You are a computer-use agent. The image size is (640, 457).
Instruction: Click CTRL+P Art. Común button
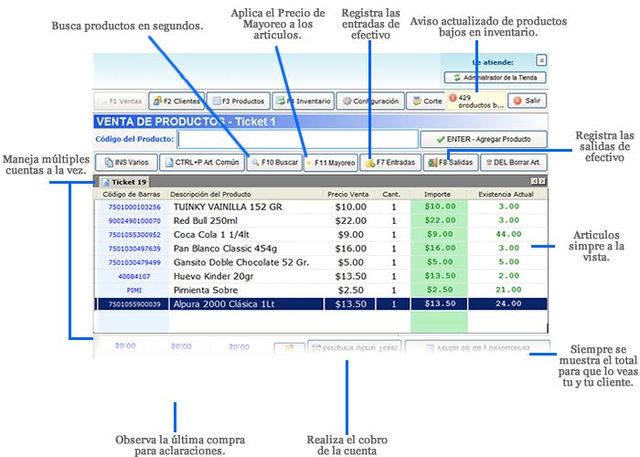point(202,162)
